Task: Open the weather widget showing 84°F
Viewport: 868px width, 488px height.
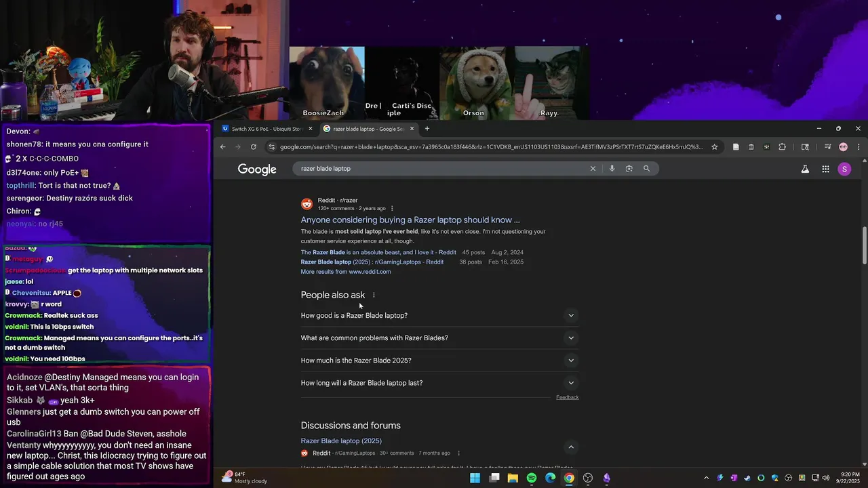Action: [x=244, y=478]
